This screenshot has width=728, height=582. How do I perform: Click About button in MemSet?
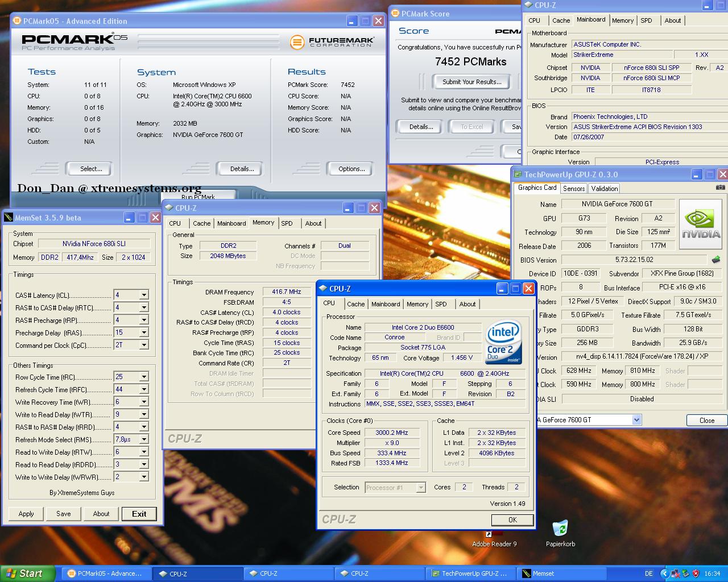(101, 514)
